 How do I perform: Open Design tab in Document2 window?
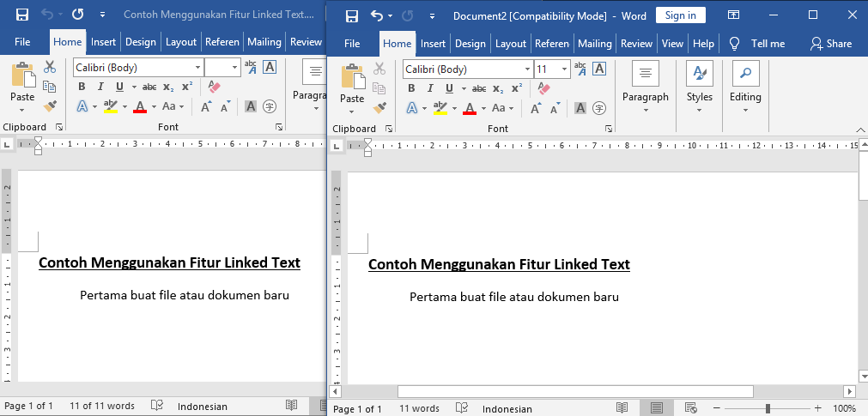(x=470, y=44)
